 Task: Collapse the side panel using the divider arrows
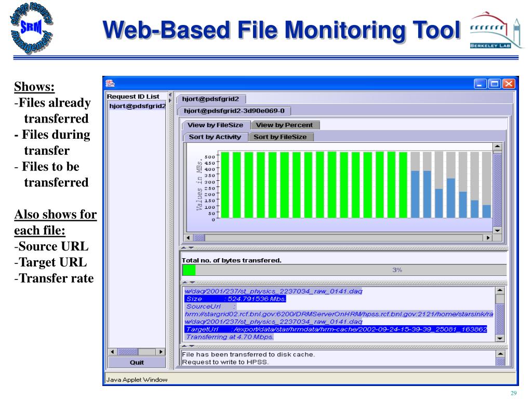pyautogui.click(x=170, y=98)
